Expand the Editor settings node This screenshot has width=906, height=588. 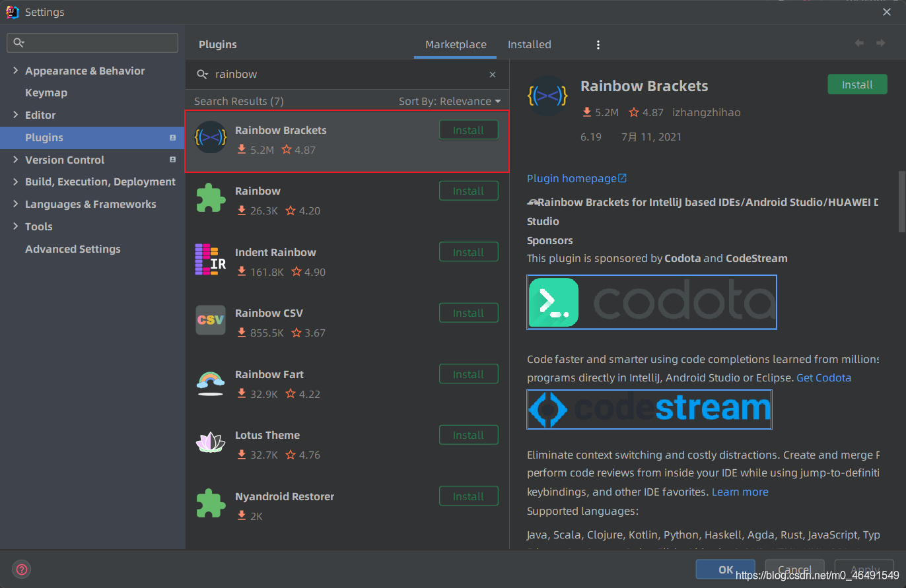pos(15,115)
